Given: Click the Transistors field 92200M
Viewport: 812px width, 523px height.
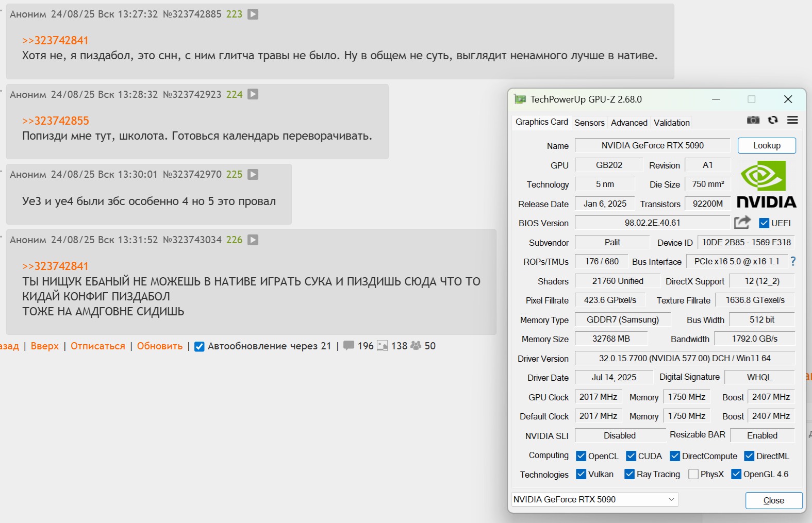Looking at the screenshot, I should pyautogui.click(x=708, y=204).
